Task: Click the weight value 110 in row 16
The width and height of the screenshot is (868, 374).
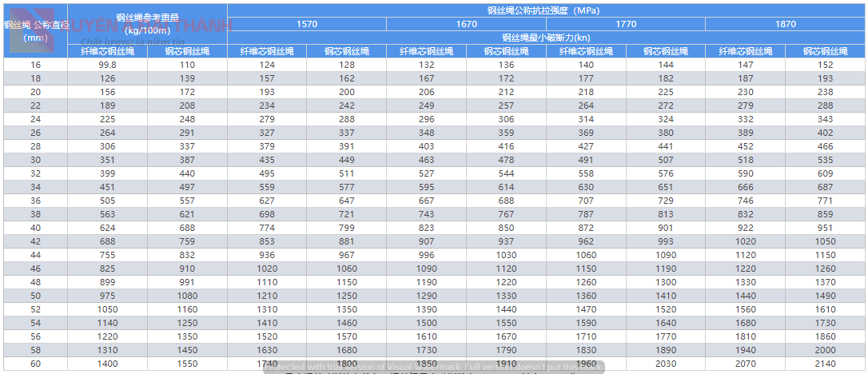Action: pyautogui.click(x=187, y=65)
